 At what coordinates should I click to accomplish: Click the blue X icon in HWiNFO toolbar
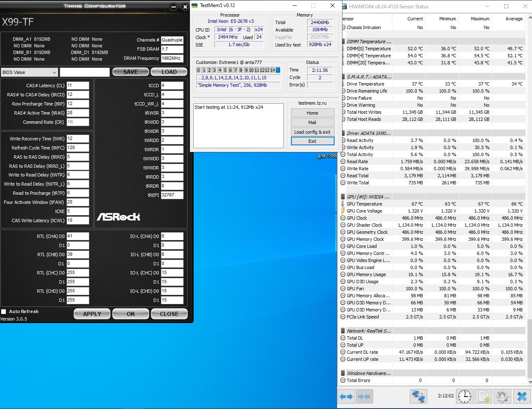[x=522, y=396]
